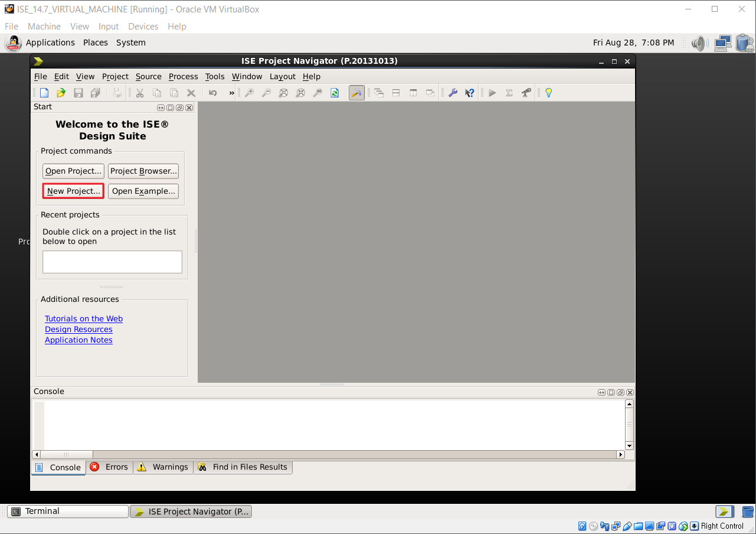Screen dimensions: 756x534
Task: Close the Start panel
Action: click(x=189, y=108)
